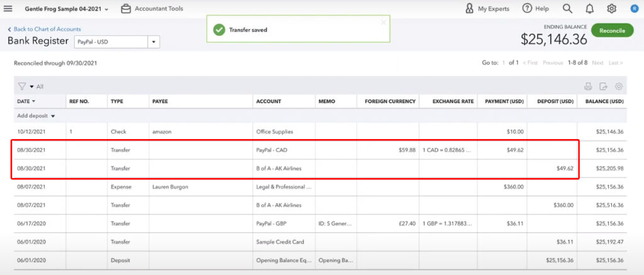Click the 1 GBP exchange rate cell

pyautogui.click(x=447, y=223)
